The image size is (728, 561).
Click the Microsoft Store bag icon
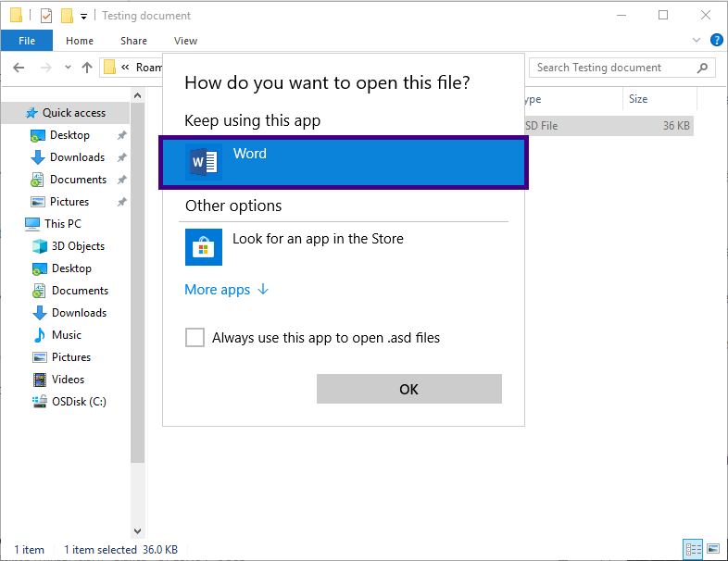pos(204,247)
